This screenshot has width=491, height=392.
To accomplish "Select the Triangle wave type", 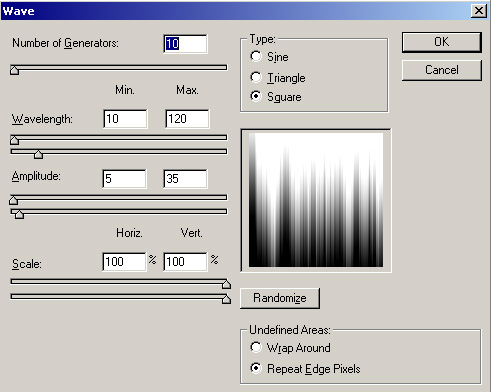I will pos(256,77).
